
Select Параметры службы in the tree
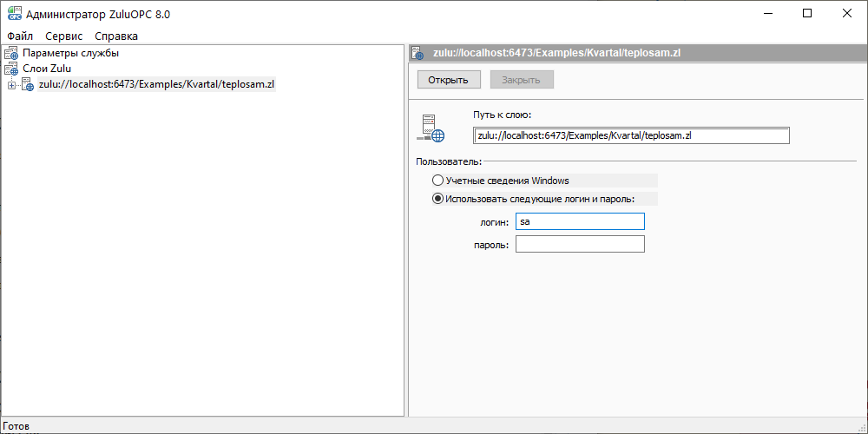(x=71, y=53)
